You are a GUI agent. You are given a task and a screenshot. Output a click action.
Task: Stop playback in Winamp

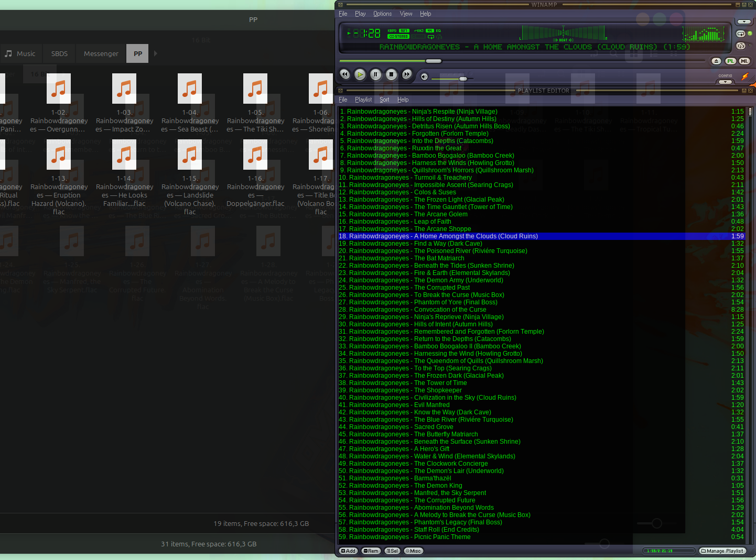coord(391,74)
